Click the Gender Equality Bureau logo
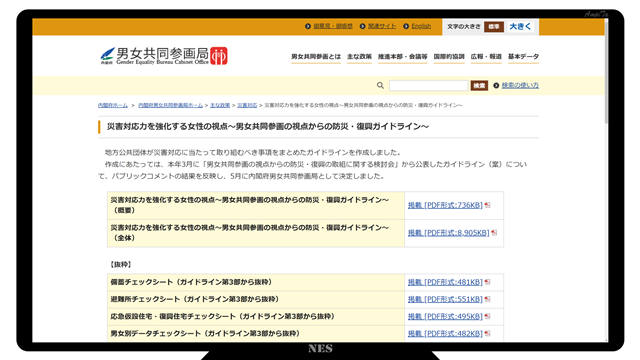The width and height of the screenshot is (640, 360). (x=164, y=56)
